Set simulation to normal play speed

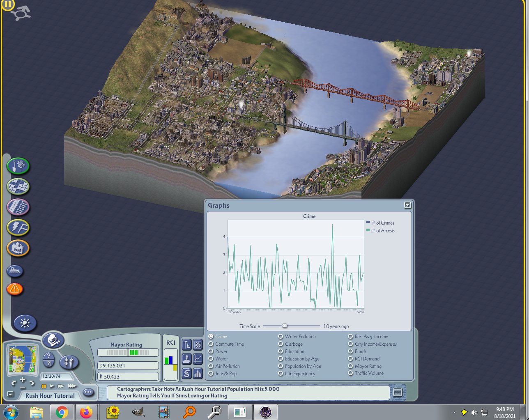pyautogui.click(x=52, y=386)
